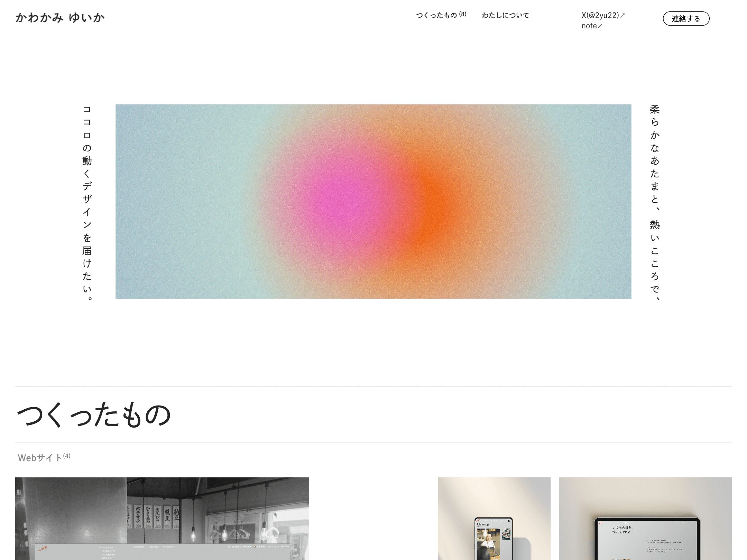Click the (4) count beside Webサイト
This screenshot has height=560, width=747.
67,456
